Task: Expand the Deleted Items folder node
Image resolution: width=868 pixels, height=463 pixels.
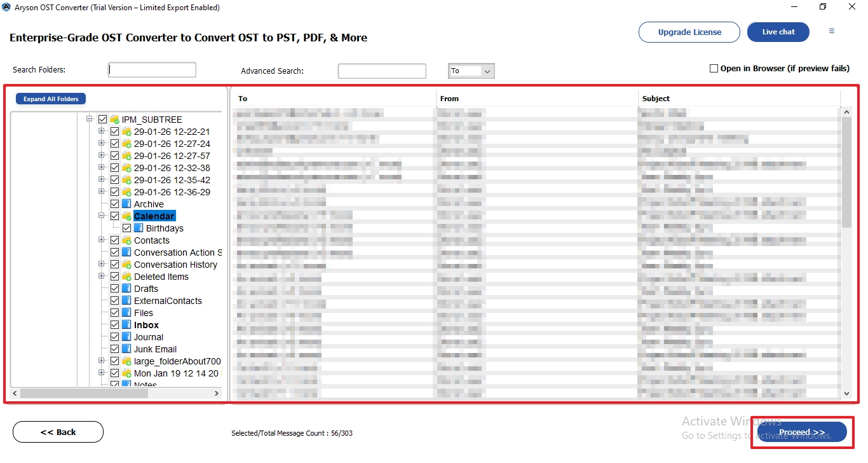Action: (102, 276)
